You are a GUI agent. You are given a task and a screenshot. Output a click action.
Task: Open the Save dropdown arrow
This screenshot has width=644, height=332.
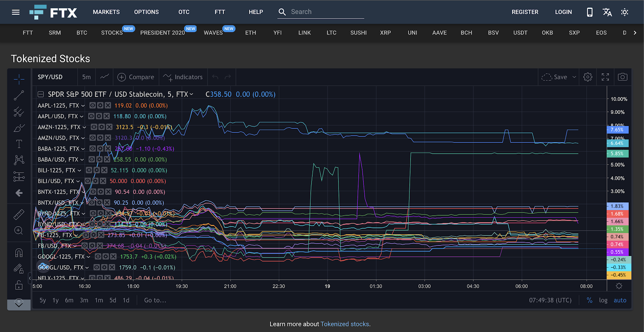574,77
